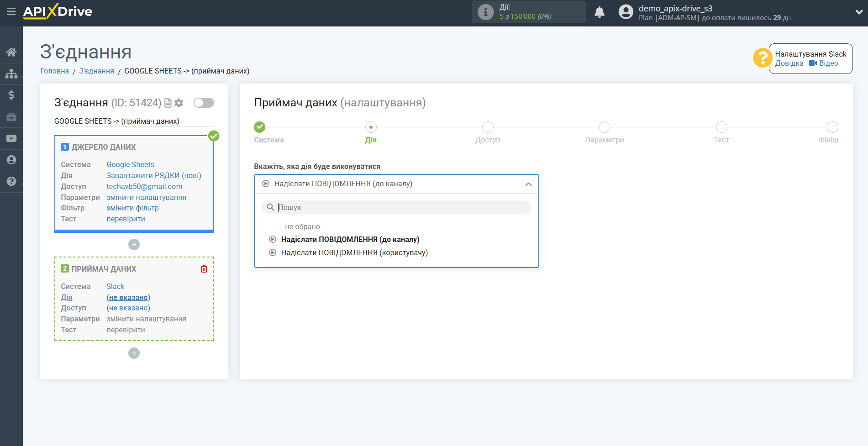Click the ПРИЙМАЧ ДАНИХ header
The image size is (868, 446).
pyautogui.click(x=104, y=269)
